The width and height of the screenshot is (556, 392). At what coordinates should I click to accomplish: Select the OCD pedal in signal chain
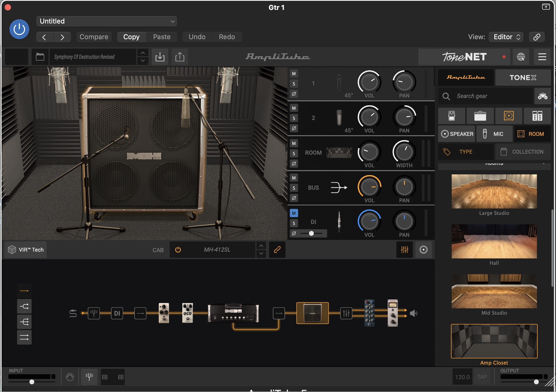[x=187, y=313]
